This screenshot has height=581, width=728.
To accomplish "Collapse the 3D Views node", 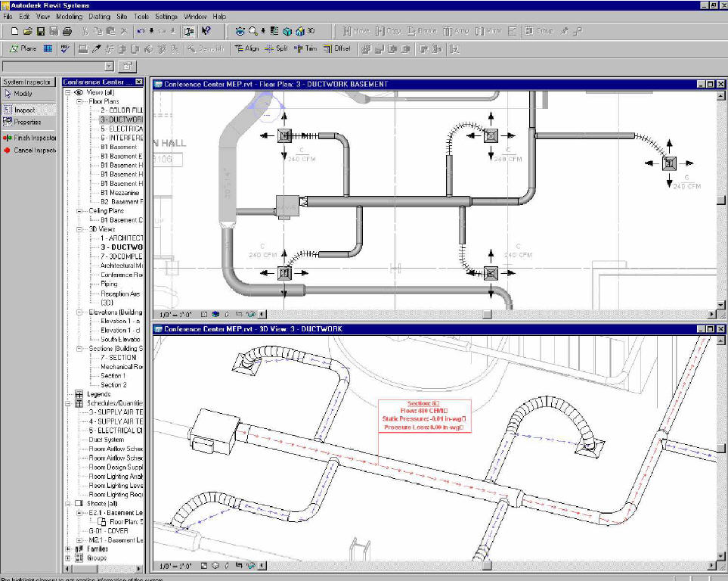I will pyautogui.click(x=79, y=229).
